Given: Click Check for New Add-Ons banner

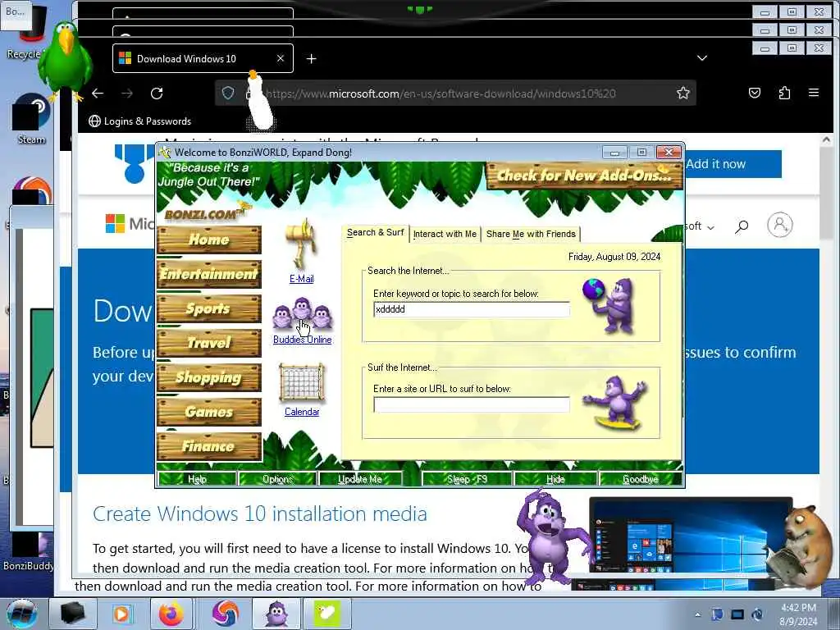Looking at the screenshot, I should (x=584, y=176).
